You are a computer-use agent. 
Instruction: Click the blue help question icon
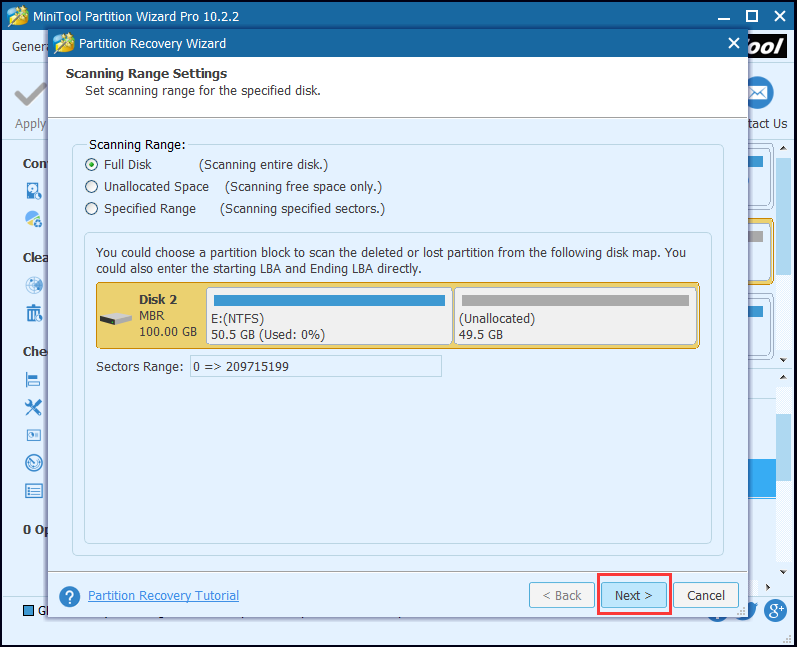click(70, 596)
